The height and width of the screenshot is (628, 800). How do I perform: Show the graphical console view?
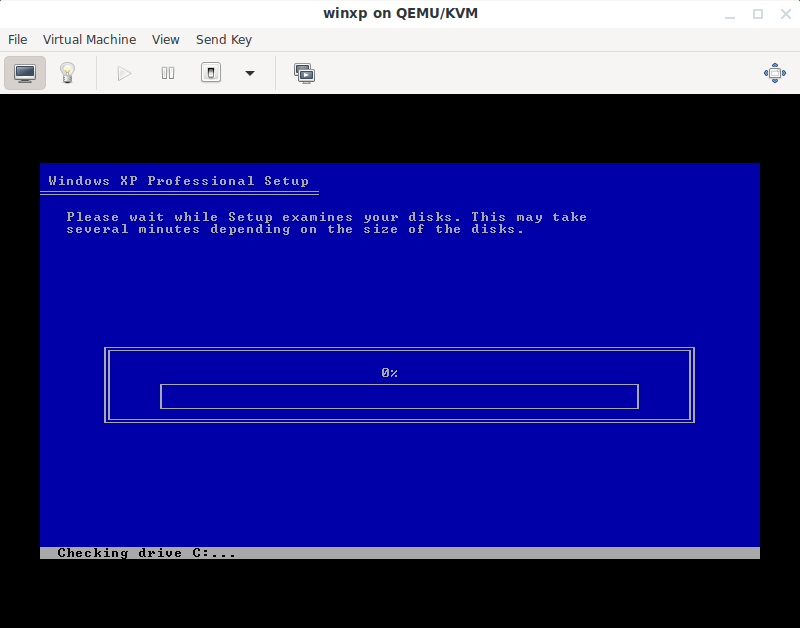[x=25, y=73]
